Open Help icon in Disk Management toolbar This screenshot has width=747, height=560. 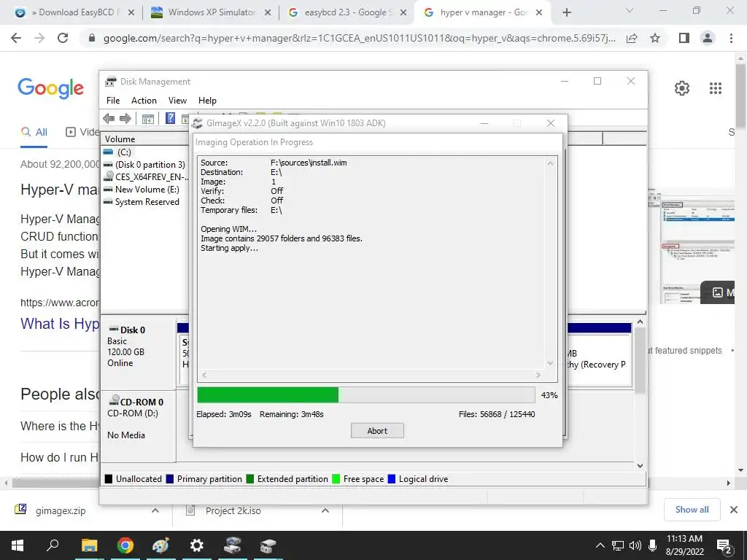tap(170, 118)
